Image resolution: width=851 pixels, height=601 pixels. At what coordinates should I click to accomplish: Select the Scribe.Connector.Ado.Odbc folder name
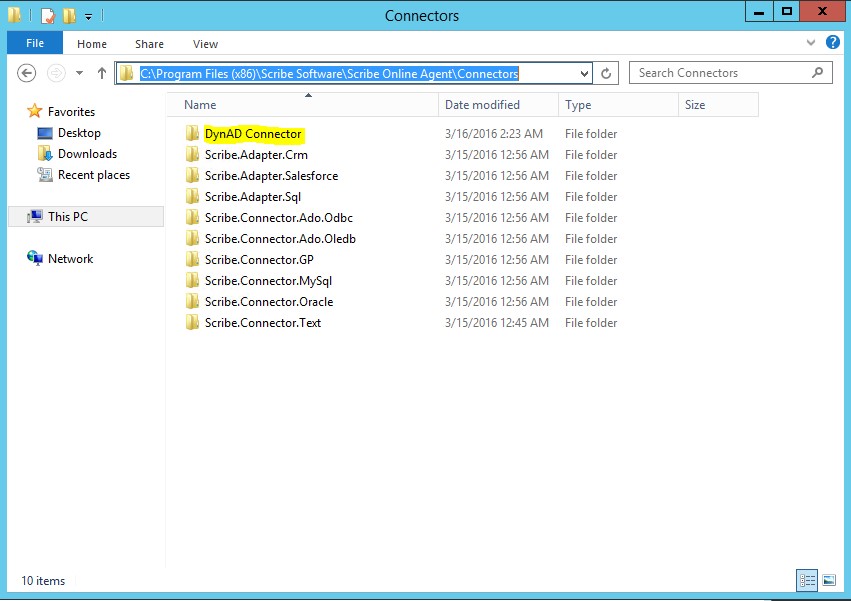click(x=279, y=218)
